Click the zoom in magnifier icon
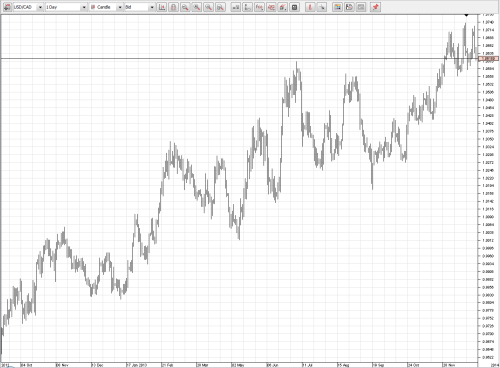 pyautogui.click(x=197, y=7)
